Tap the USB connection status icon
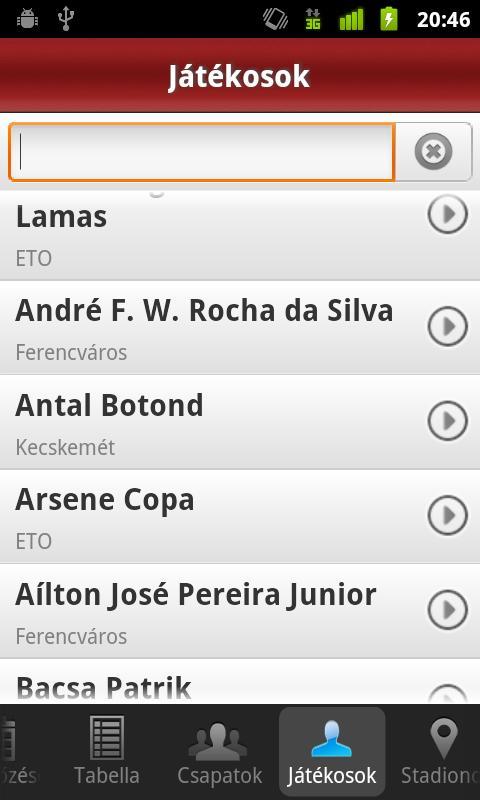Viewport: 480px width, 800px height. click(x=66, y=19)
